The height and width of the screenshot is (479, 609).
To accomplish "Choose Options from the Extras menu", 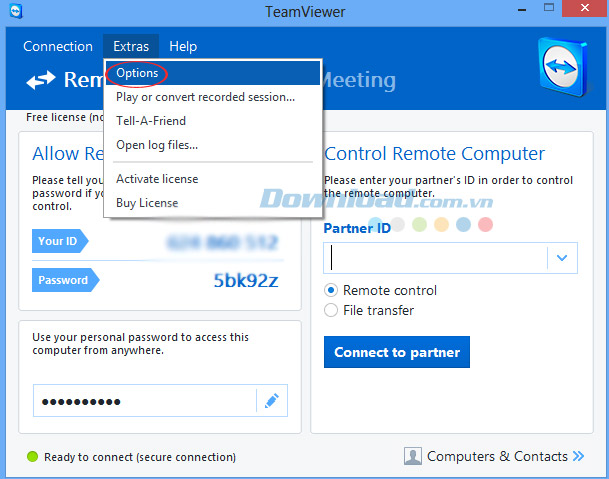I will click(213, 73).
